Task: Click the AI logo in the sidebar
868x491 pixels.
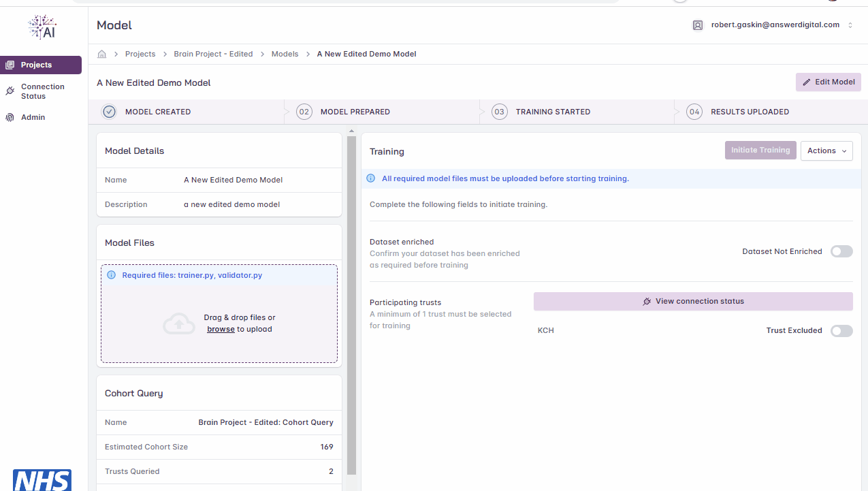Action: point(42,27)
